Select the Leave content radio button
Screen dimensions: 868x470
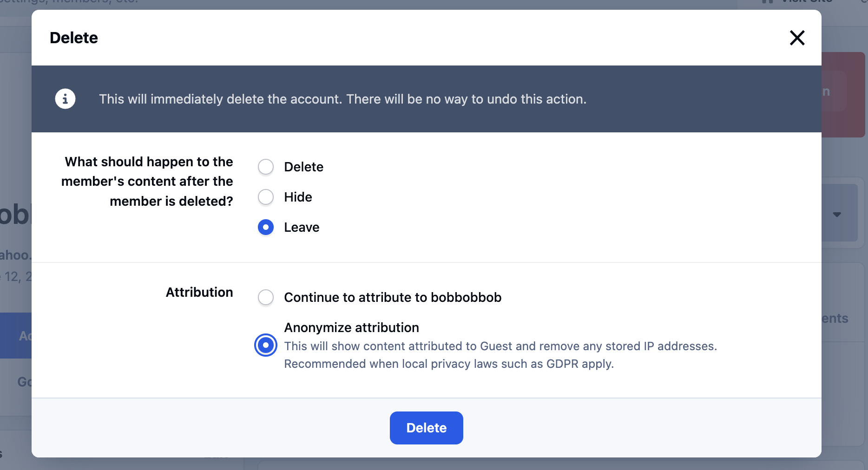pos(266,227)
